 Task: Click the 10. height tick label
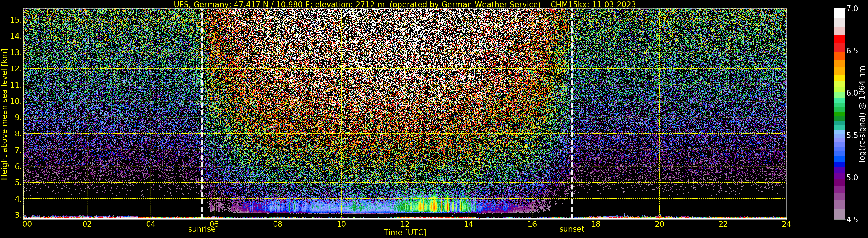pos(16,101)
